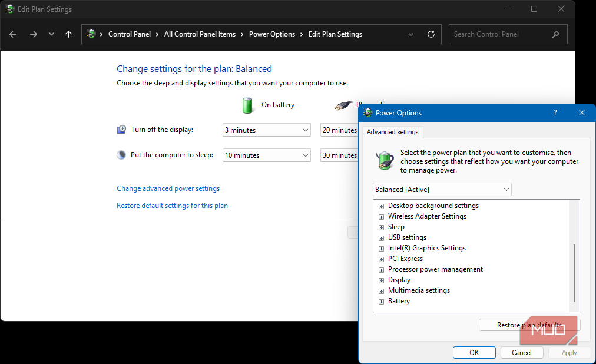Expand Processor power management
596x364 pixels.
tap(381, 270)
